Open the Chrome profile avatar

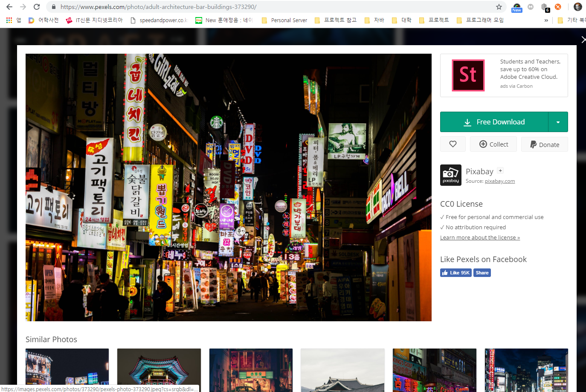tap(578, 7)
